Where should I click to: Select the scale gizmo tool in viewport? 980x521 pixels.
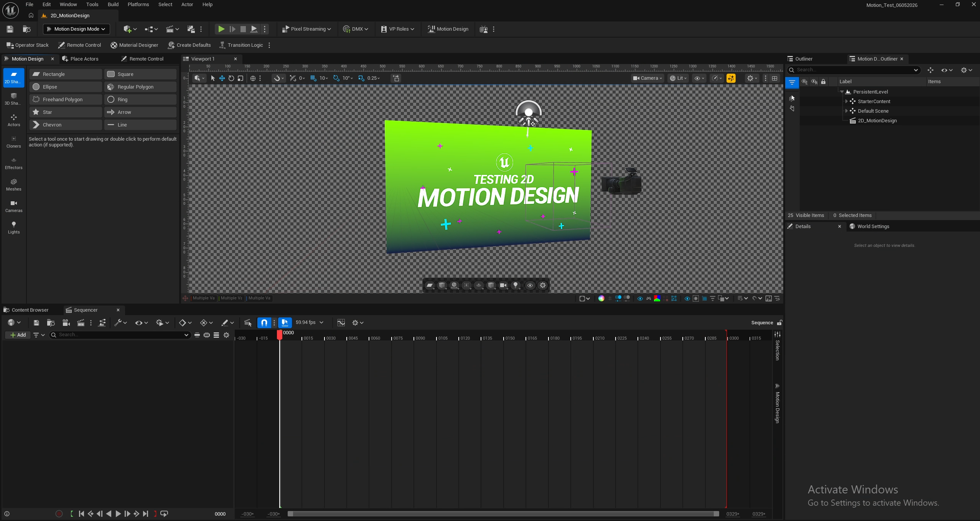pos(240,78)
